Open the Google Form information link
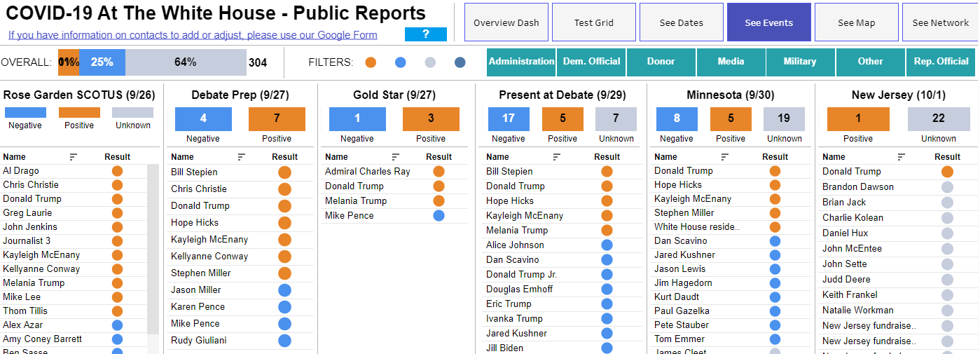This screenshot has width=980, height=354. (193, 35)
